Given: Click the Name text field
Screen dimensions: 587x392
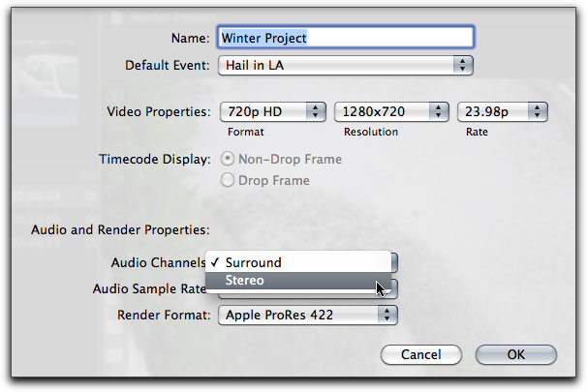Looking at the screenshot, I should [346, 38].
